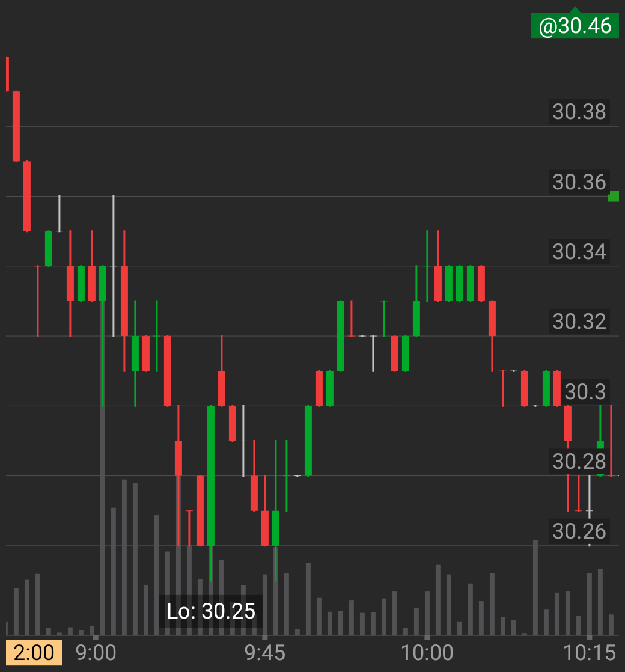Click the 30.36 price axis label
Screen dimensions: 625x672
[579, 182]
